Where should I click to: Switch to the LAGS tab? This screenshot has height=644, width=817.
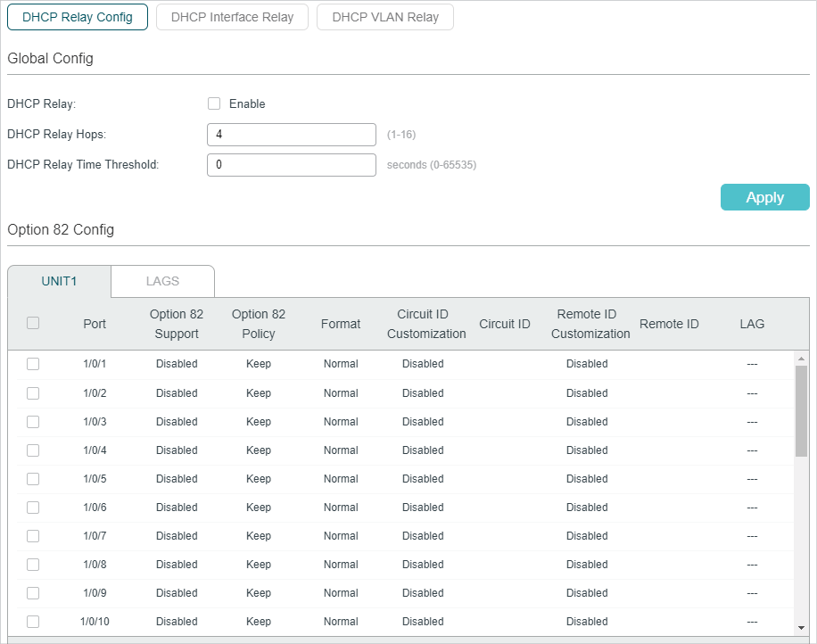tap(162, 281)
